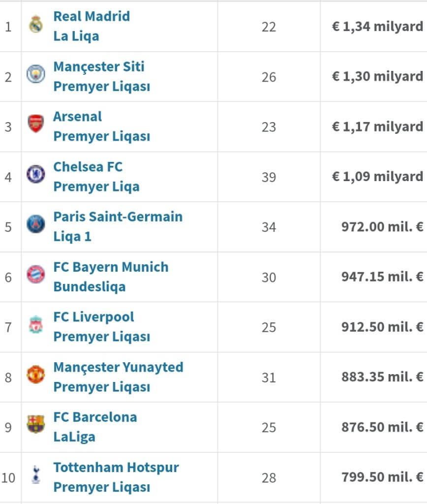
Task: Open the Bundesliqa league link
Action: (89, 286)
